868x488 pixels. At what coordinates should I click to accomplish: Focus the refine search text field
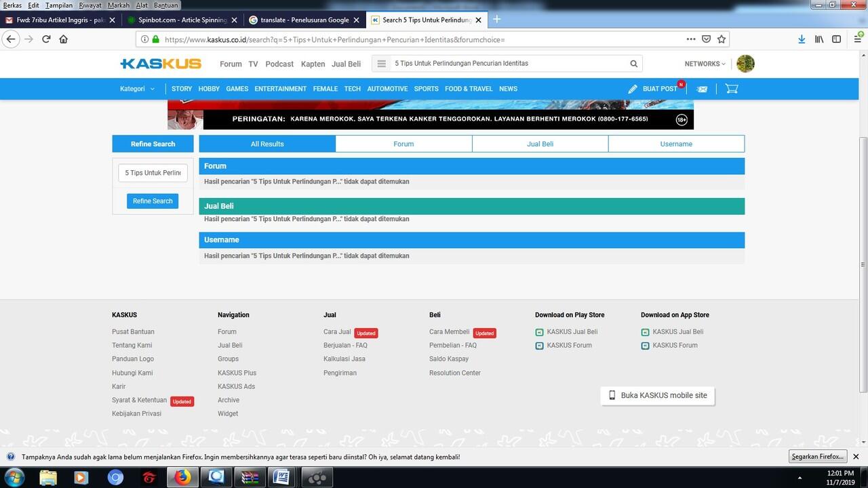[x=153, y=173]
